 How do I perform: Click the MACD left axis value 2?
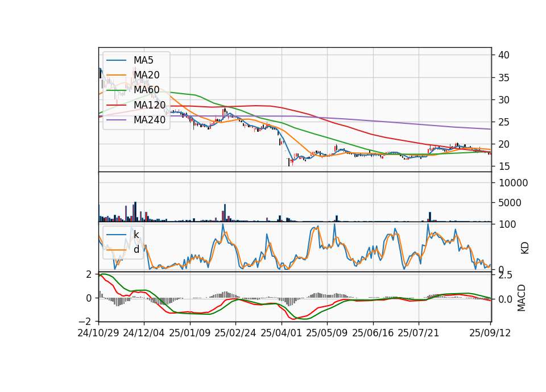89,274
